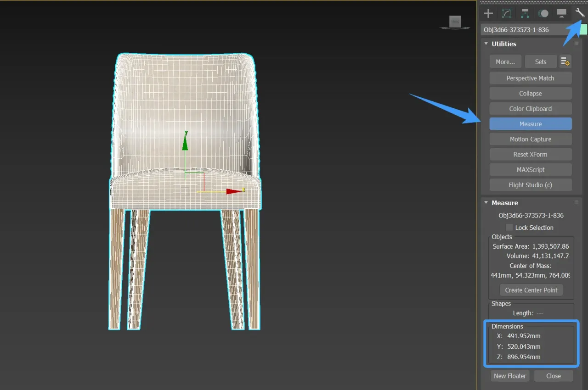The height and width of the screenshot is (390, 588).
Task: Open the Motion tab icon
Action: 543,13
